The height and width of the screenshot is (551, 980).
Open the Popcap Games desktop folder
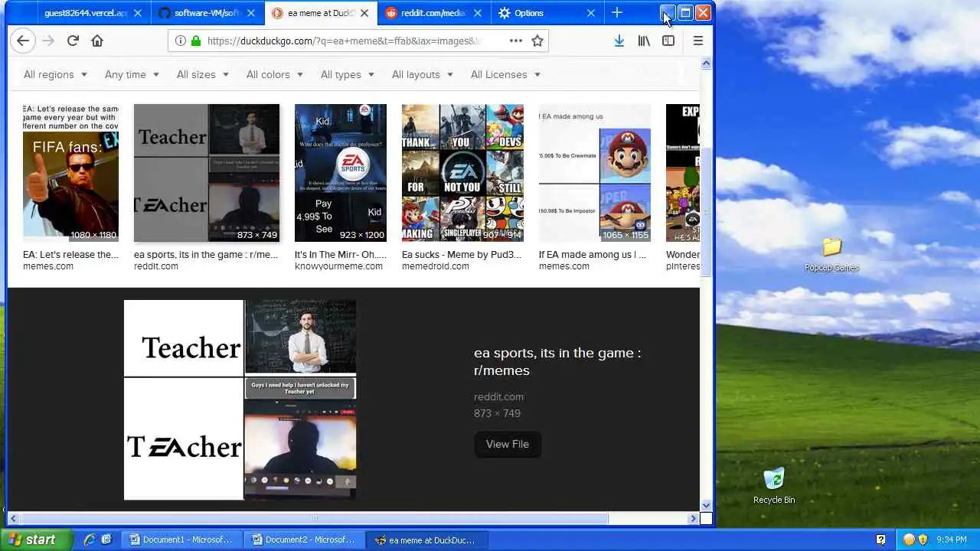pyautogui.click(x=831, y=255)
